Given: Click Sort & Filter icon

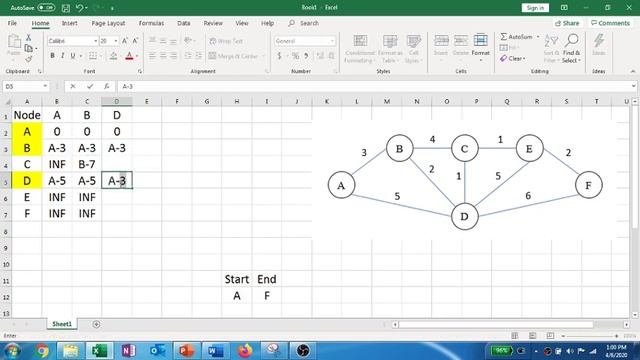Looking at the screenshot, I should (x=551, y=48).
